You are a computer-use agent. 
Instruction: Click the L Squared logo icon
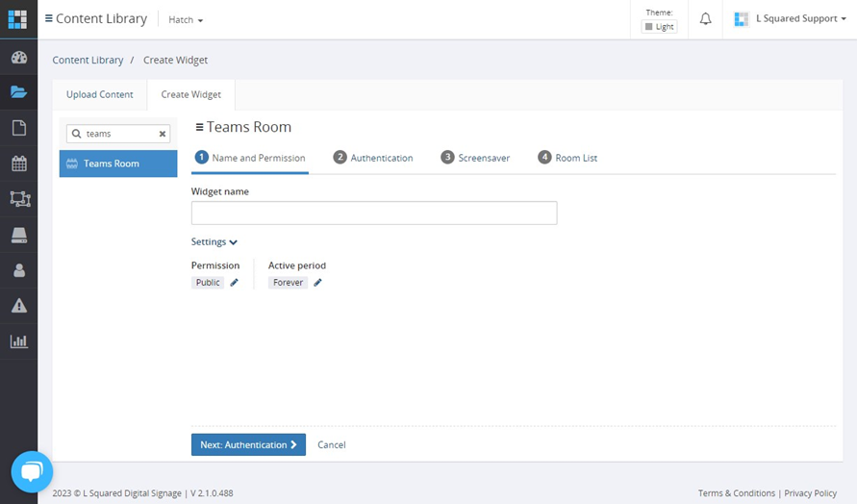pos(17,19)
